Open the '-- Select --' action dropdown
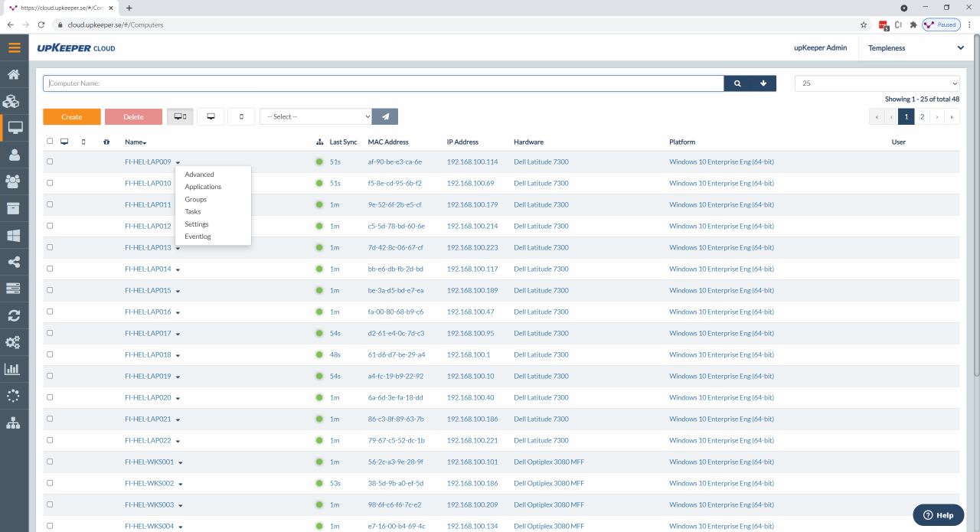The width and height of the screenshot is (980, 532). click(315, 116)
